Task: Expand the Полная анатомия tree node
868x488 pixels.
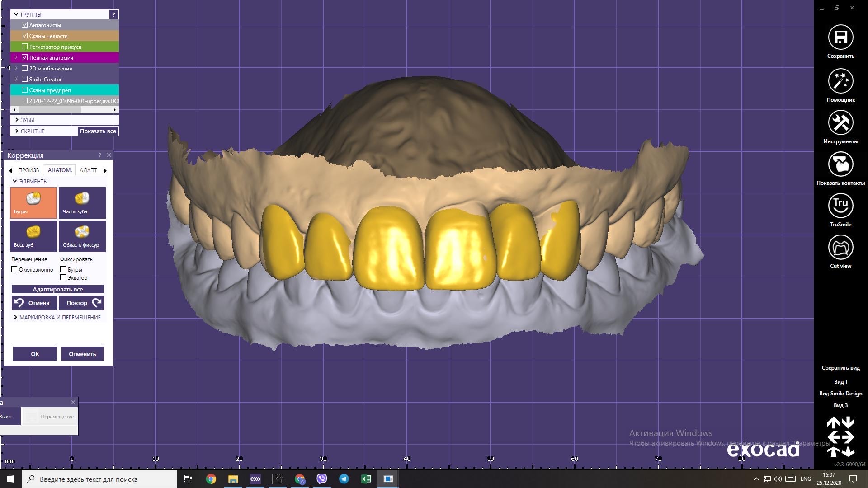Action: coord(16,57)
